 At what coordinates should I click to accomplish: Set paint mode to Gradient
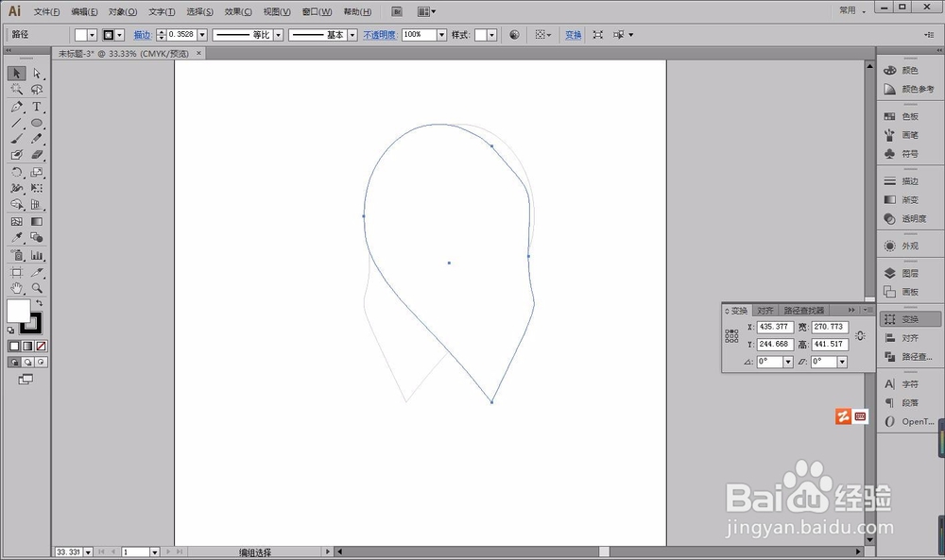coord(27,347)
